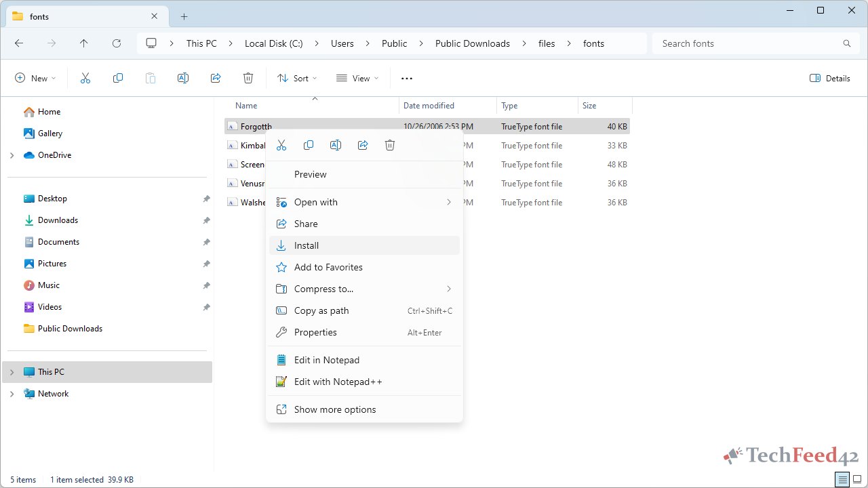Open the Sort dropdown

[x=297, y=78]
